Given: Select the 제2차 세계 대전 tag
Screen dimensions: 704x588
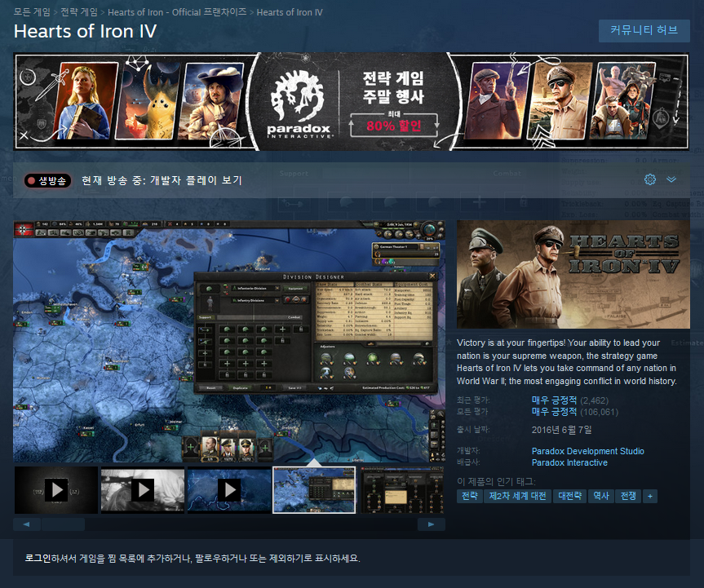Looking at the screenshot, I should [517, 496].
